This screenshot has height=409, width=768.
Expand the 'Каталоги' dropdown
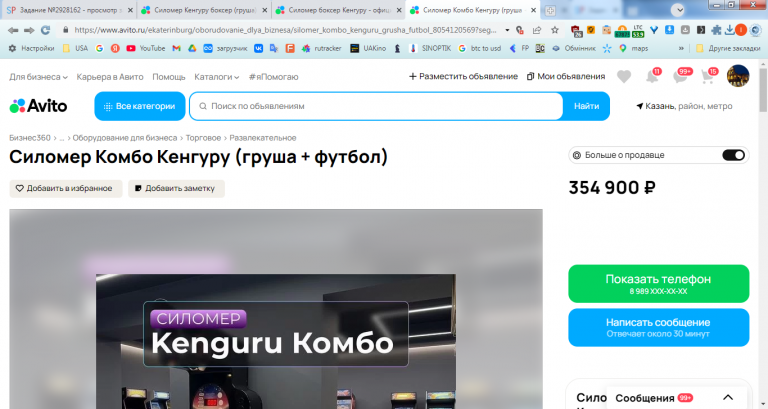click(x=216, y=77)
